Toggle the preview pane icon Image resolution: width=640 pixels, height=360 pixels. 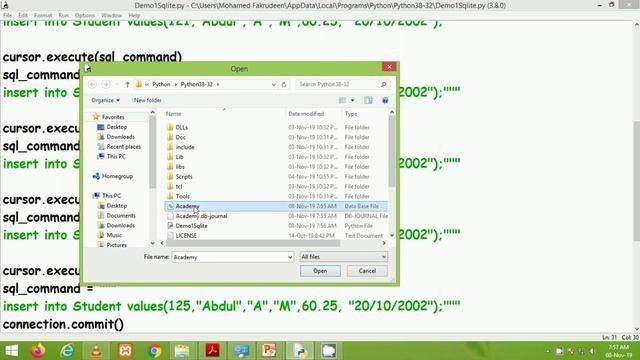(368, 100)
